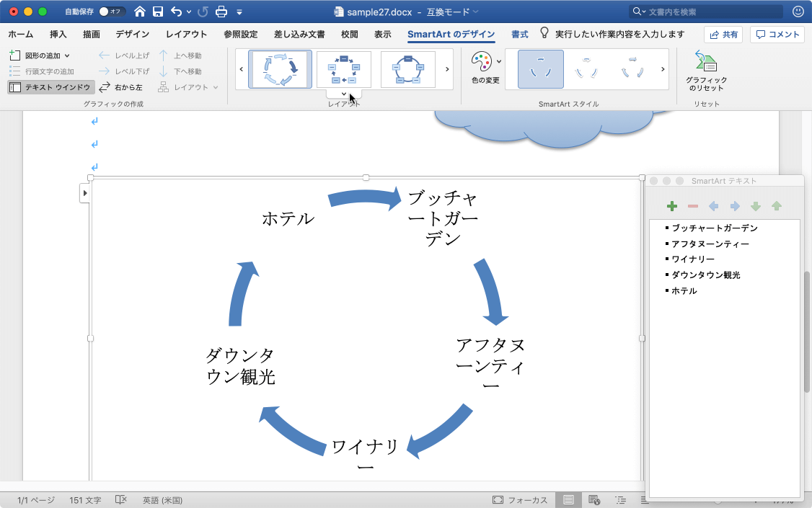
Task: Add bullet with green plus icon
Action: (671, 206)
